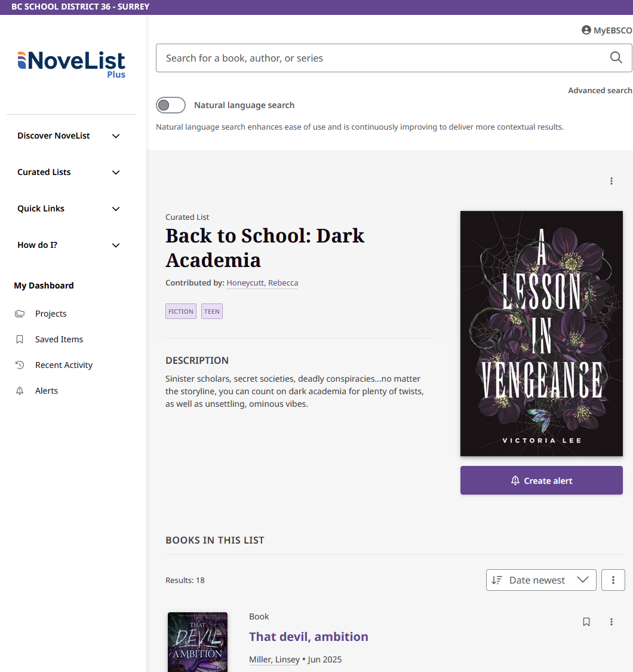633x672 pixels.
Task: Open That Devil, Ambition cover thumbnail
Action: coord(198,642)
